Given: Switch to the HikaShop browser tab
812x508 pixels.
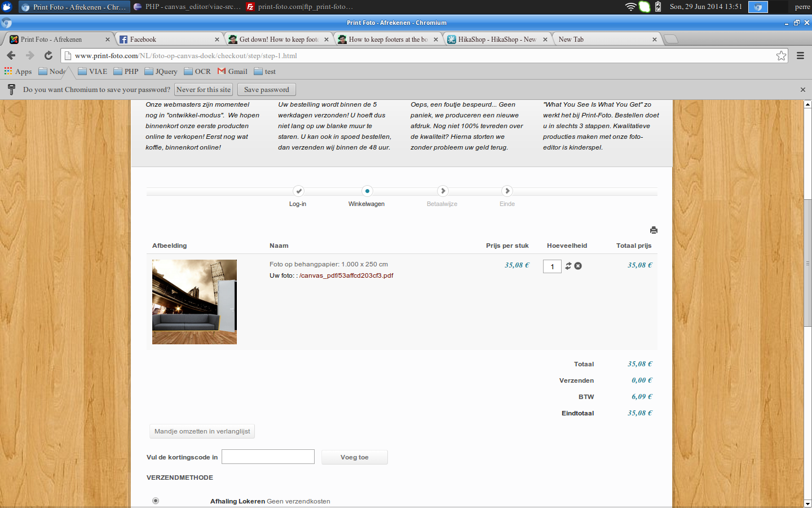Looking at the screenshot, I should pos(495,40).
